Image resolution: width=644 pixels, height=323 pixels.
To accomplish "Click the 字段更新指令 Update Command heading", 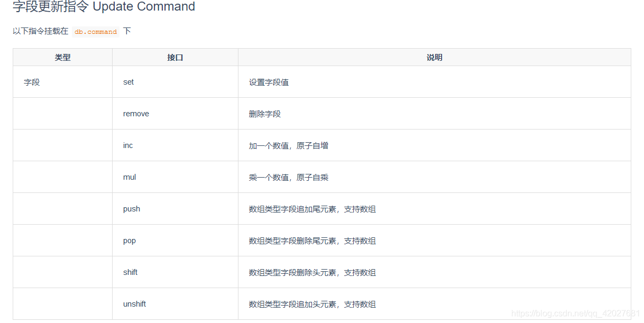I will 104,7.
